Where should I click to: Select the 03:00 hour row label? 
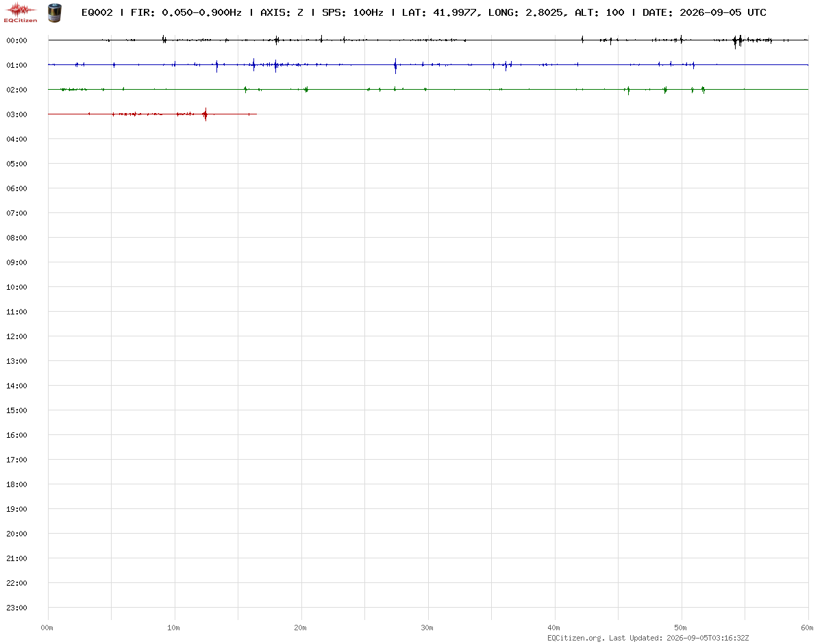coord(16,114)
